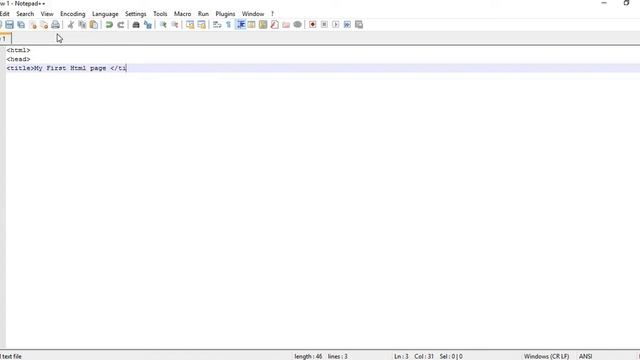This screenshot has width=640, height=360.
Task: Toggle the Word wrap icon
Action: (x=217, y=24)
